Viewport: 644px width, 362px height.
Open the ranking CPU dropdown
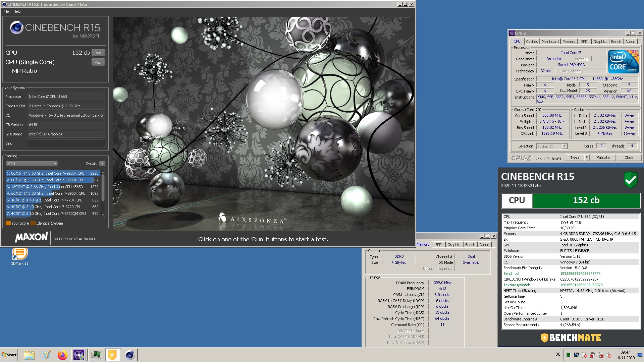click(32, 164)
